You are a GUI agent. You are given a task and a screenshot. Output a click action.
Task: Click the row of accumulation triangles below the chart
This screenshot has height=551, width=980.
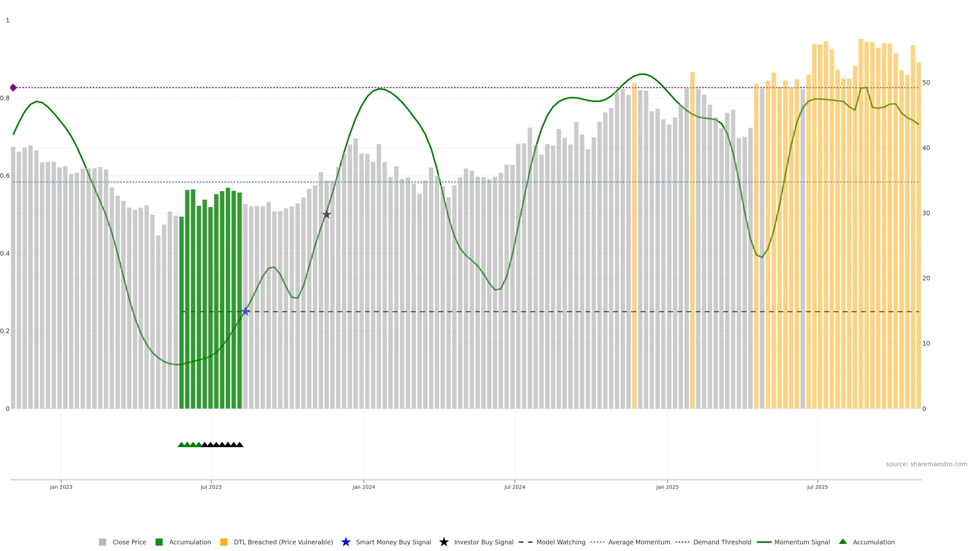(210, 444)
